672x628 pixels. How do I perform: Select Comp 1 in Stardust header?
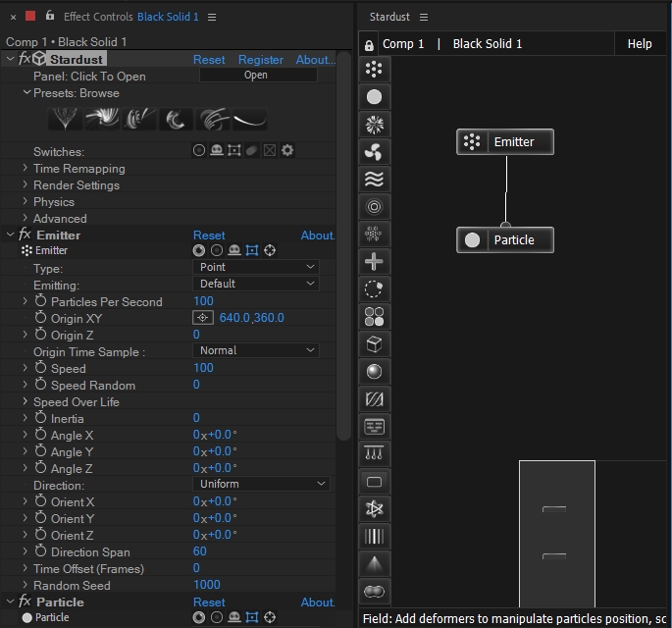[403, 44]
